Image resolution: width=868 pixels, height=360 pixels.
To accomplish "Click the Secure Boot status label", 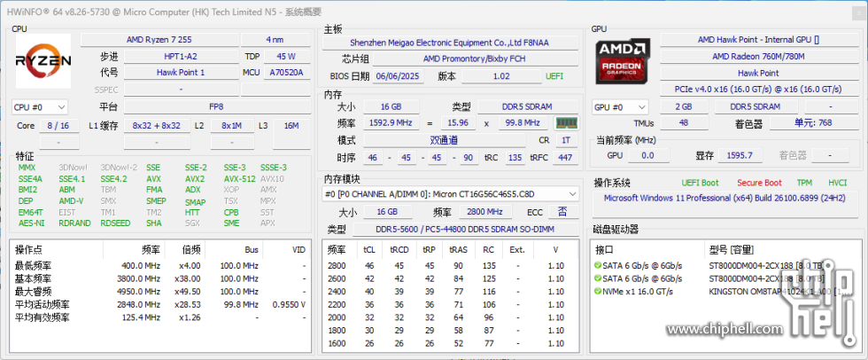I will (759, 183).
